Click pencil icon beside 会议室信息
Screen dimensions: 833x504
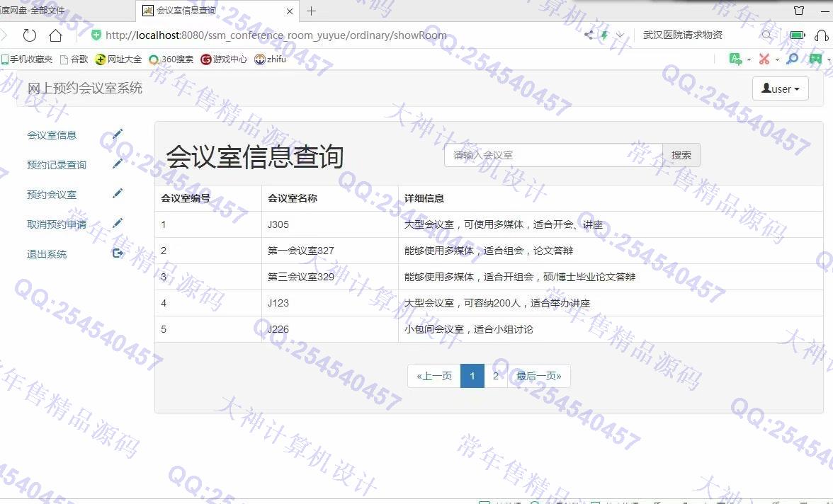pyautogui.click(x=118, y=134)
